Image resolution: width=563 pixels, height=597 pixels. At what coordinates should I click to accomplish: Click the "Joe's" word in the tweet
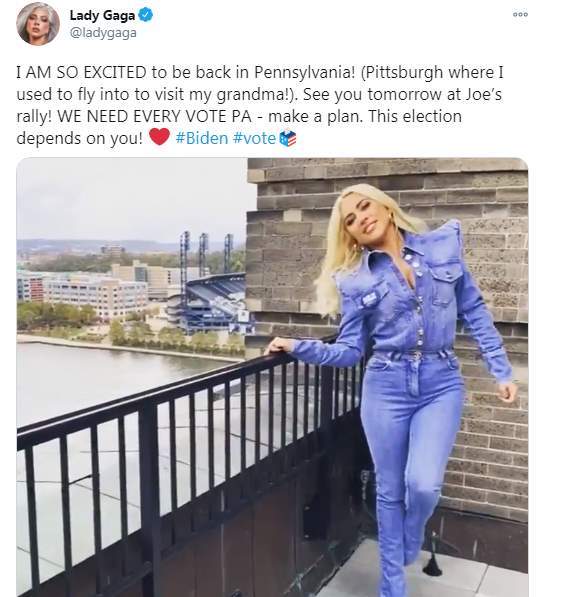484,94
